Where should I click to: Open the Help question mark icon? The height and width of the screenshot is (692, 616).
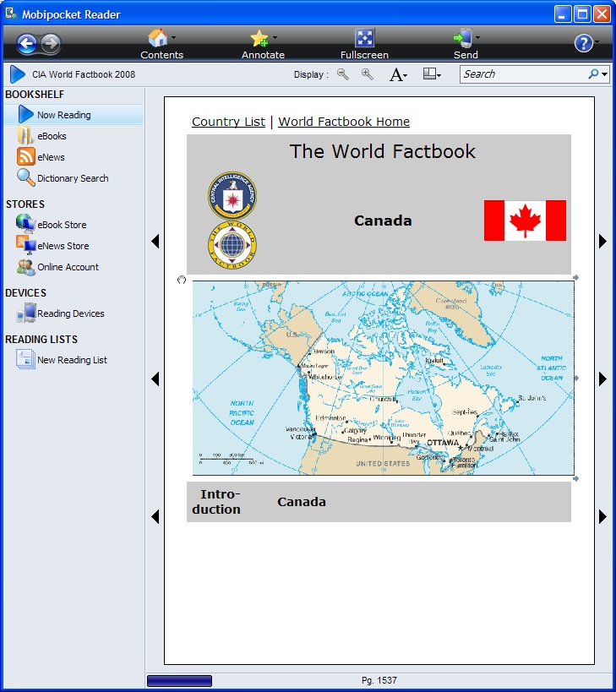point(583,43)
